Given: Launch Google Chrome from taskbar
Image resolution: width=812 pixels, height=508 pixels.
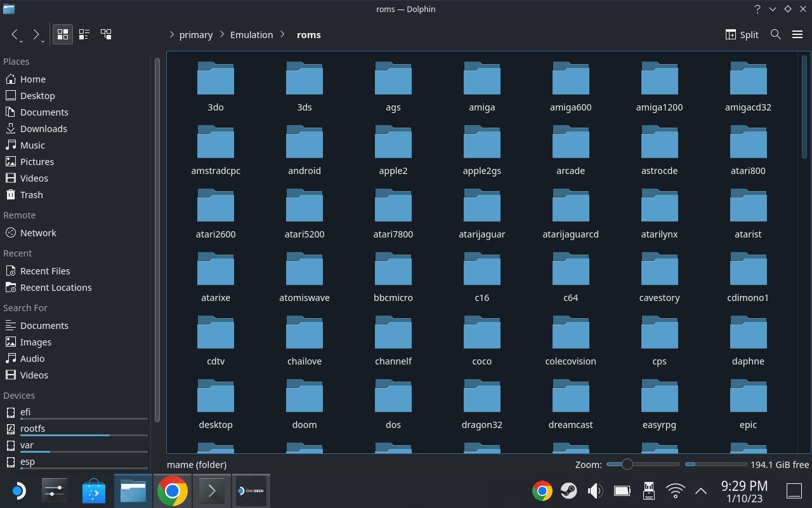Looking at the screenshot, I should [172, 491].
